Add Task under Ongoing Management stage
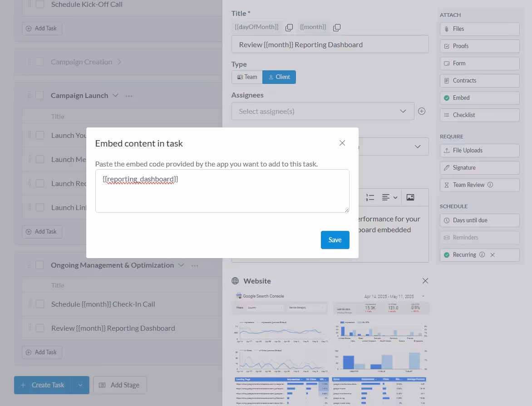This screenshot has width=532, height=406. tap(42, 352)
